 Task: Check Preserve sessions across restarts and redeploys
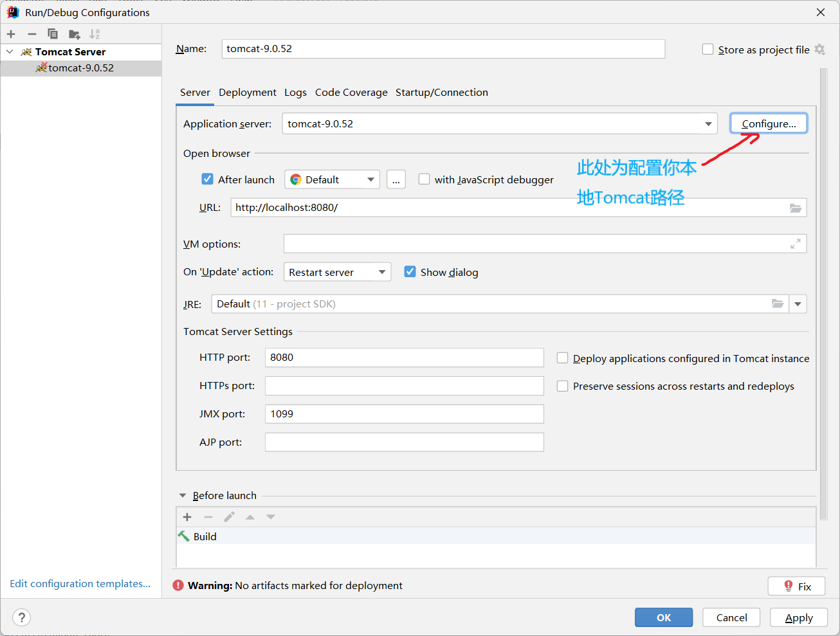coord(562,386)
